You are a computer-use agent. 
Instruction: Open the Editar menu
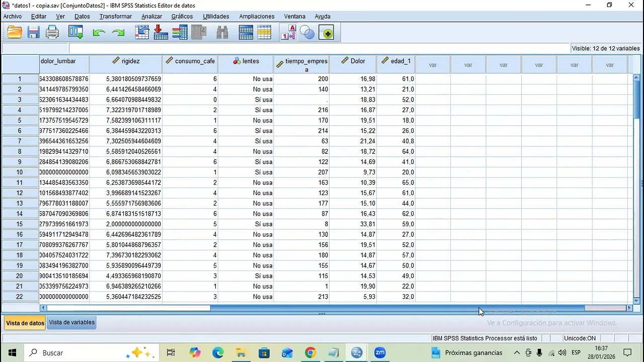click(x=39, y=17)
